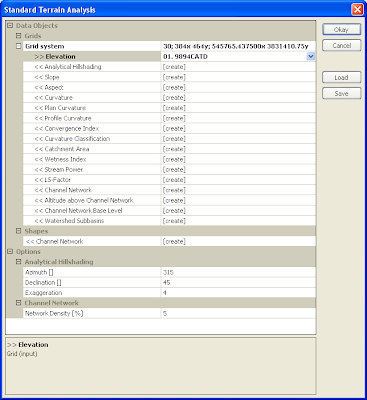
Task: Select the Grid system value field
Action: [238, 46]
